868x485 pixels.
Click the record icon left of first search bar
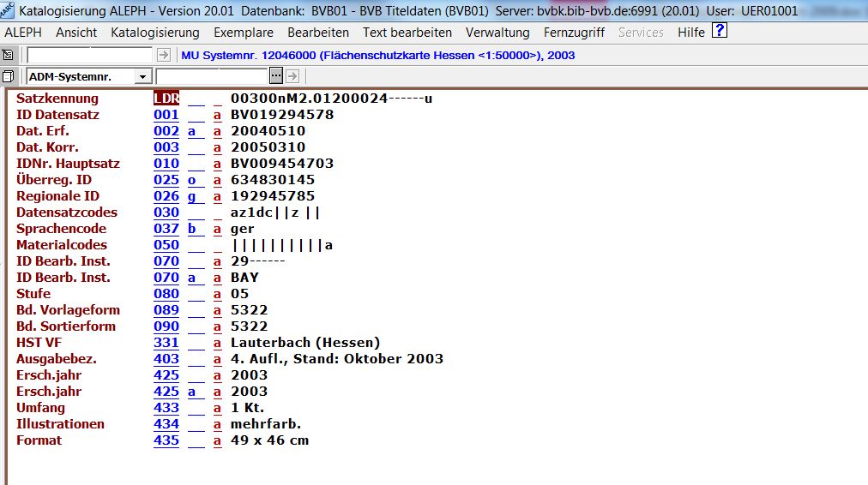pos(9,55)
